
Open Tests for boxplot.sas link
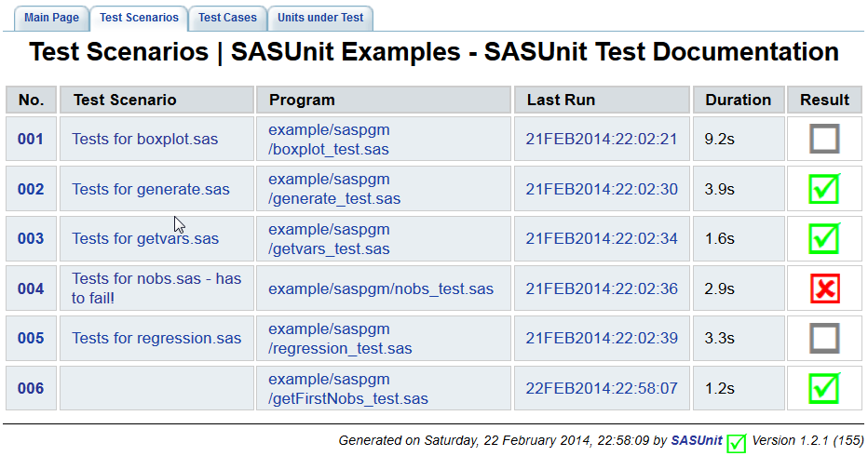[144, 140]
